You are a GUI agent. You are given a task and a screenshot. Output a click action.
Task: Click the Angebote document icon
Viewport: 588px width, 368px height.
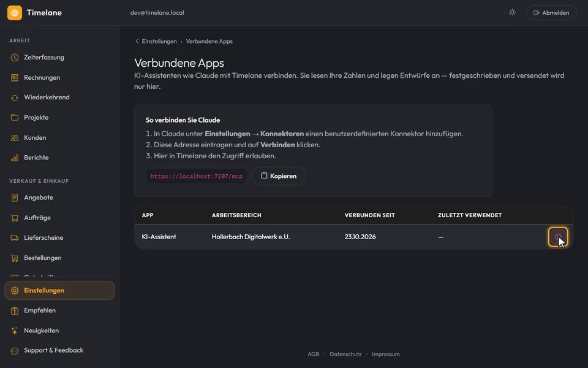(15, 197)
